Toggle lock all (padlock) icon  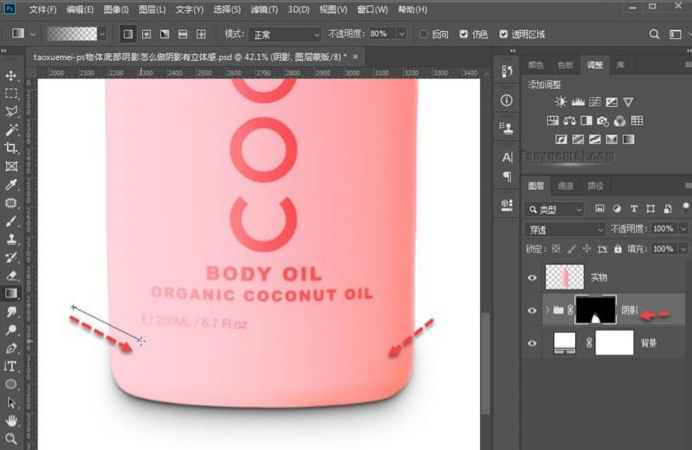(x=618, y=249)
